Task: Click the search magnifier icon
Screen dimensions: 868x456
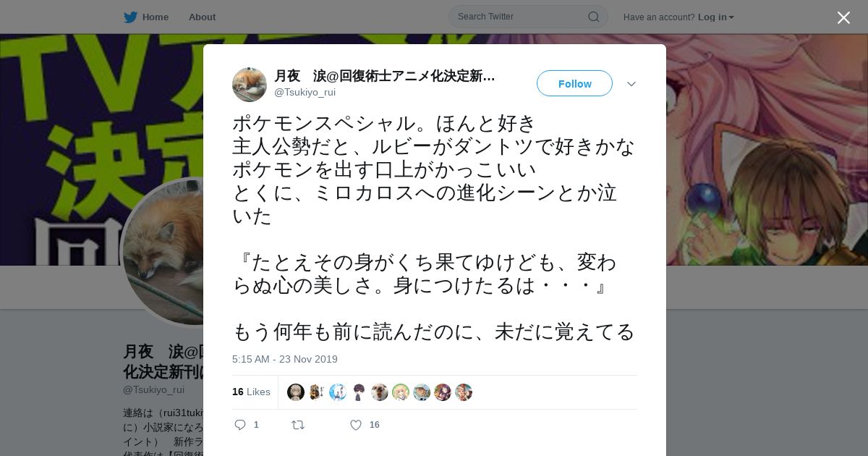Action: coord(593,17)
